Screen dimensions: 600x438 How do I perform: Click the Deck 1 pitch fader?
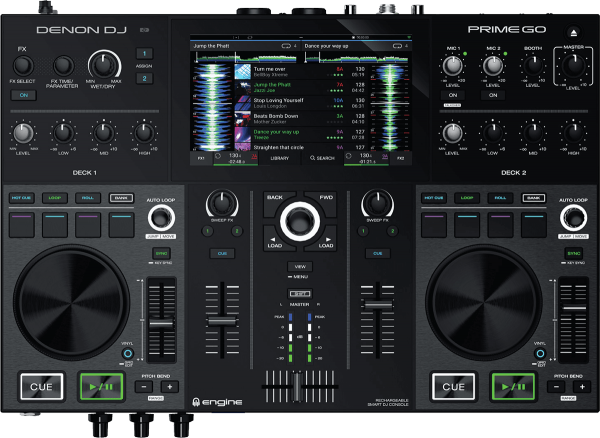(x=161, y=324)
